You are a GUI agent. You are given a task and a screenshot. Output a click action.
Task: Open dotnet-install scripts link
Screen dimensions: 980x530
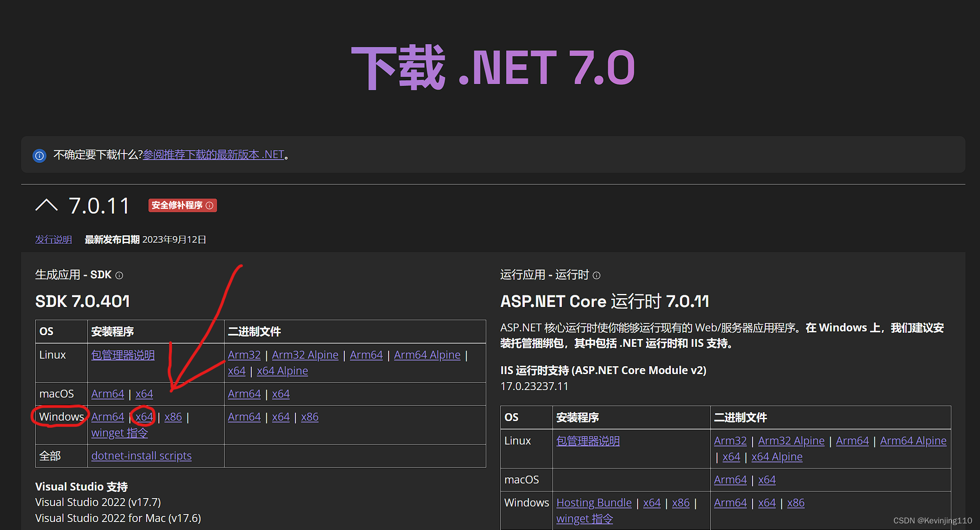(141, 456)
